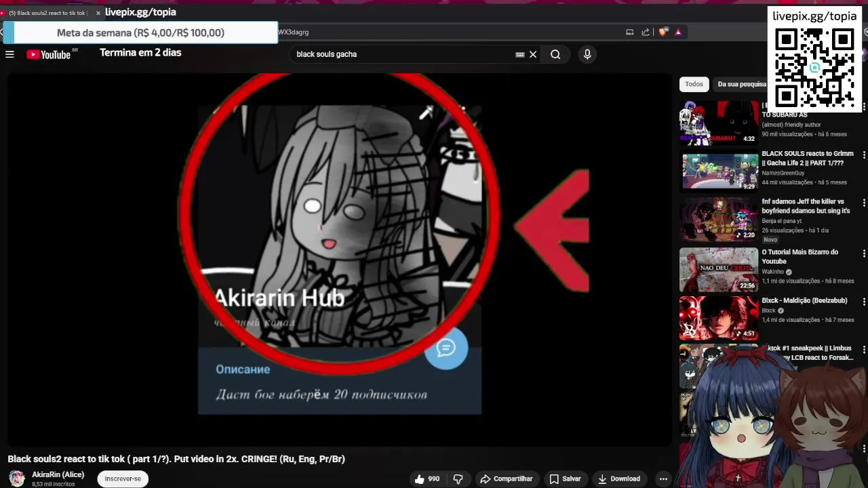Image resolution: width=868 pixels, height=488 pixels.
Task: Open Wakinho channel link
Action: tap(772, 271)
